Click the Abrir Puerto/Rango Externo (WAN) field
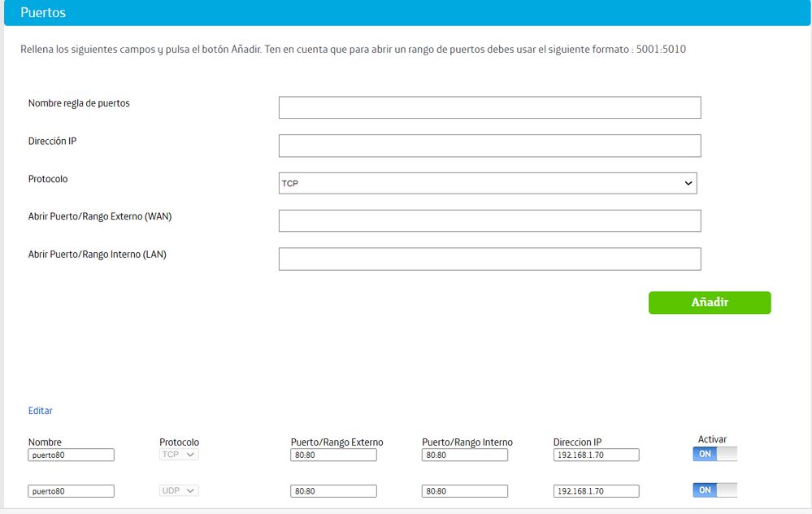Image resolution: width=812 pixels, height=514 pixels. 489,221
